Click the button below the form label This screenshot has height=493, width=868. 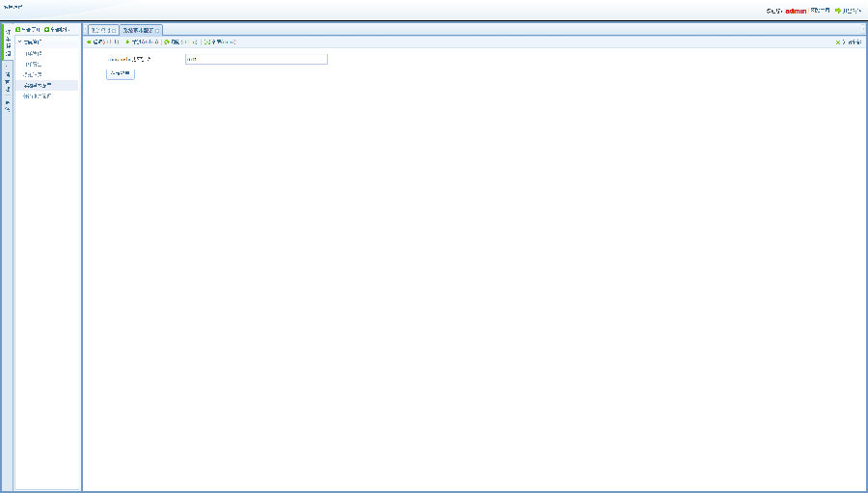coord(120,73)
